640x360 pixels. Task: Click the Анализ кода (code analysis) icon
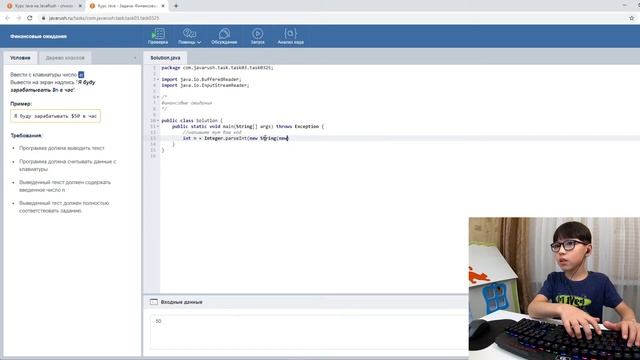click(291, 36)
